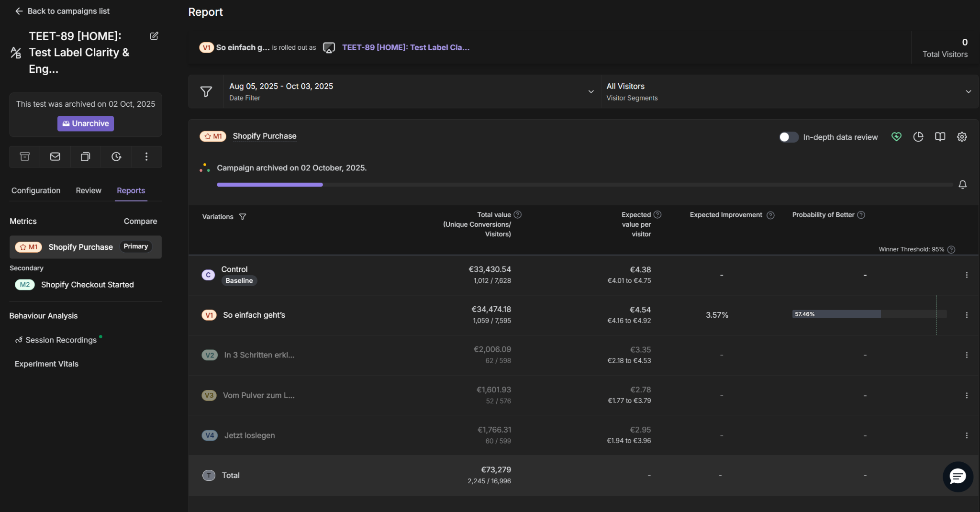Open the email notification icon in the sidebar
980x512 pixels.
click(55, 156)
